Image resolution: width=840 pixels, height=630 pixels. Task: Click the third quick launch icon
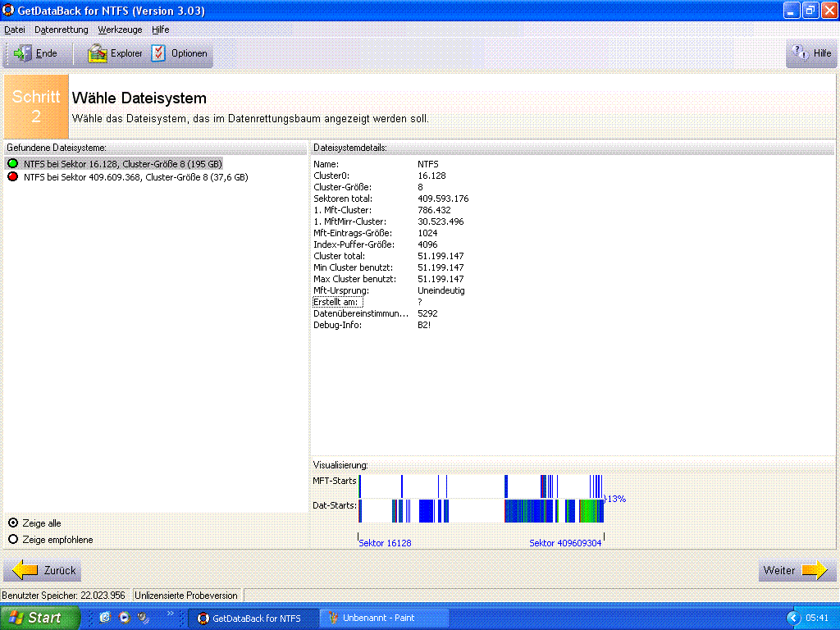[x=143, y=618]
